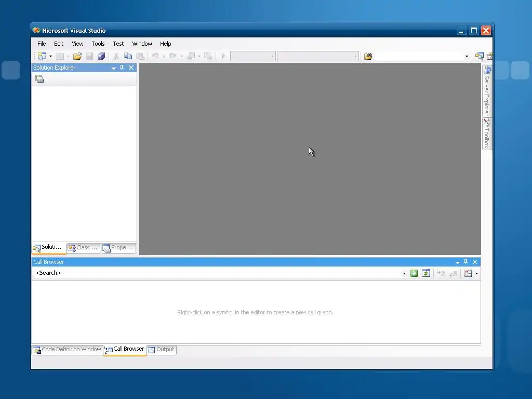Switch to the Solution Explorer bottom tab
This screenshot has width=532, height=399.
click(49, 248)
